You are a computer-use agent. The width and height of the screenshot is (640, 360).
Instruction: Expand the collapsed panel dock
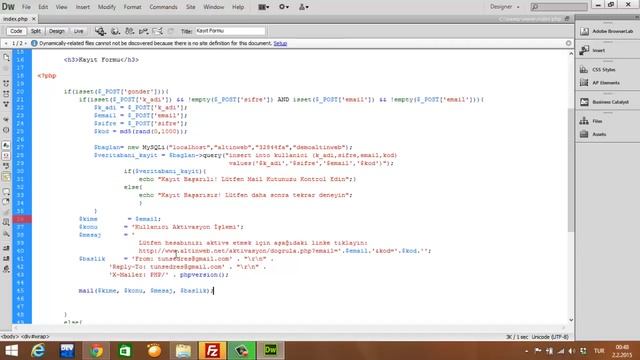click(x=637, y=17)
